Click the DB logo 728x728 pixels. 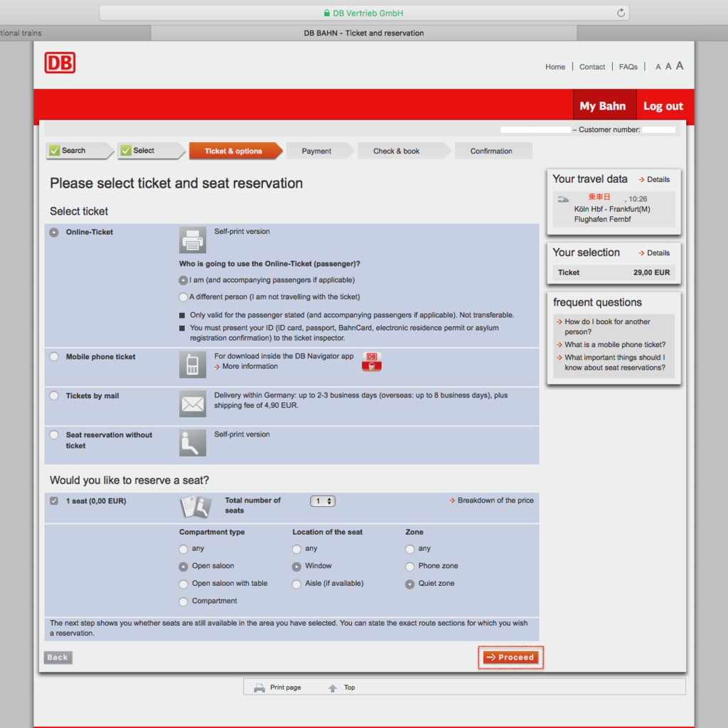[60, 63]
